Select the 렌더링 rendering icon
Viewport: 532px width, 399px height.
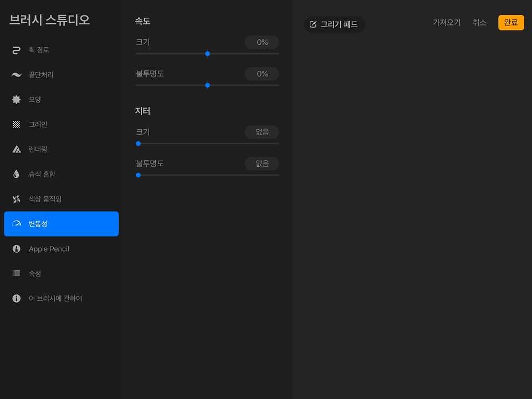tap(17, 150)
